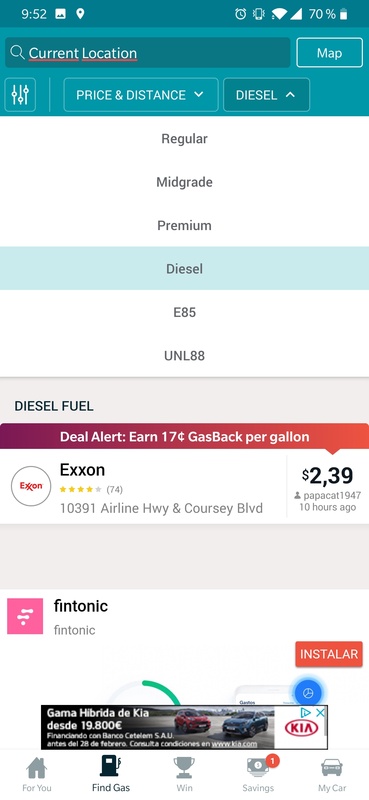Viewport: 369px width, 800px height.
Task: Switch to Map view
Action: 329,53
